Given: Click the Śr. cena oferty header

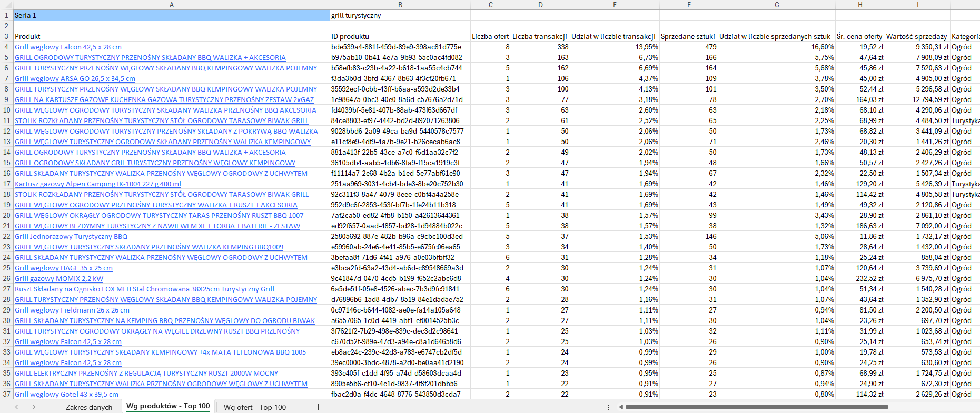Looking at the screenshot, I should pos(859,36).
